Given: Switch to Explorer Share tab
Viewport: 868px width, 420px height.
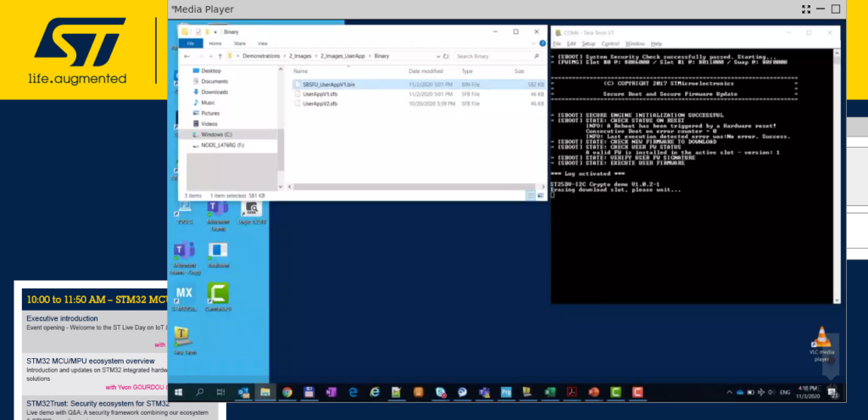Looking at the screenshot, I should (x=239, y=43).
